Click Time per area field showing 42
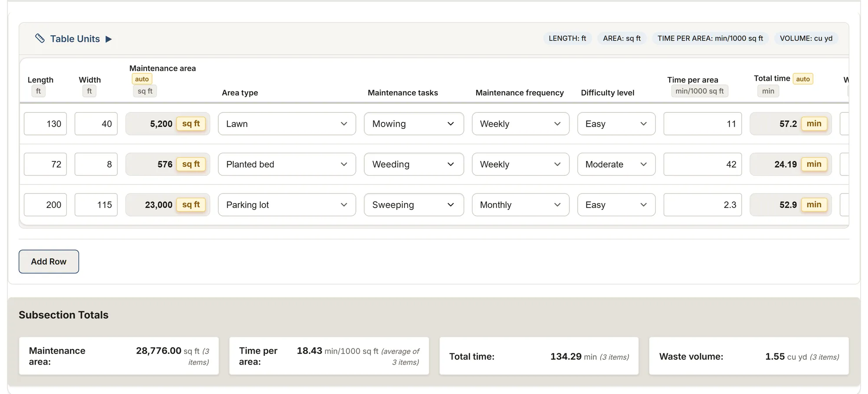Screen dimensions: 868x394 pos(703,164)
